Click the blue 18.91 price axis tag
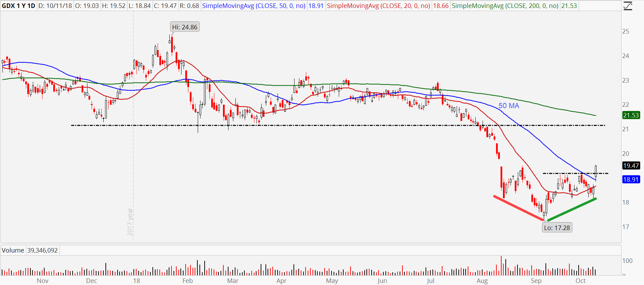 pos(631,180)
